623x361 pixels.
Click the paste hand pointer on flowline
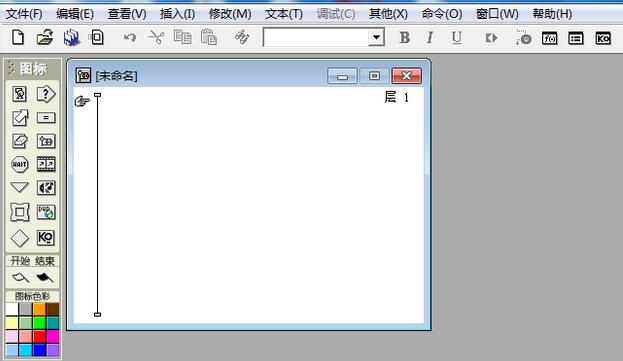[82, 101]
